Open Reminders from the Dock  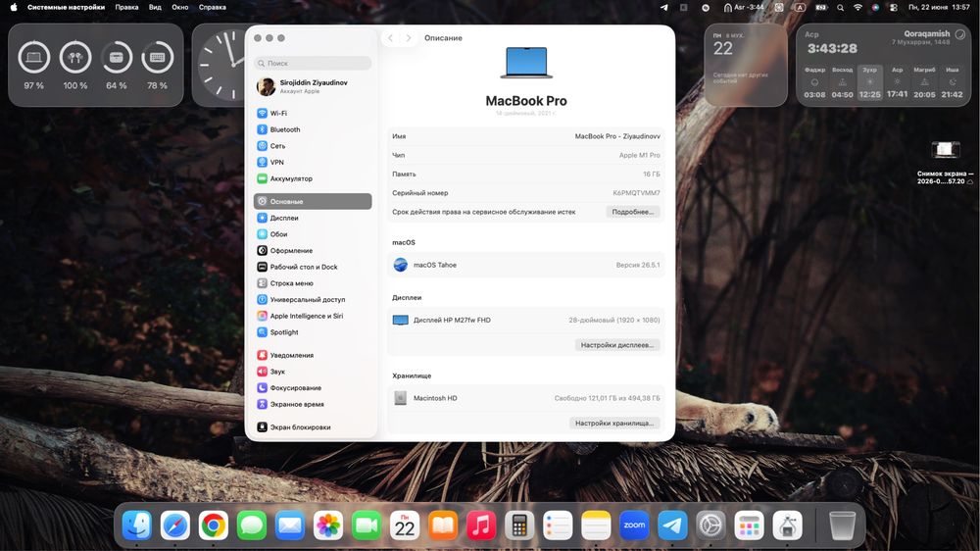click(558, 526)
